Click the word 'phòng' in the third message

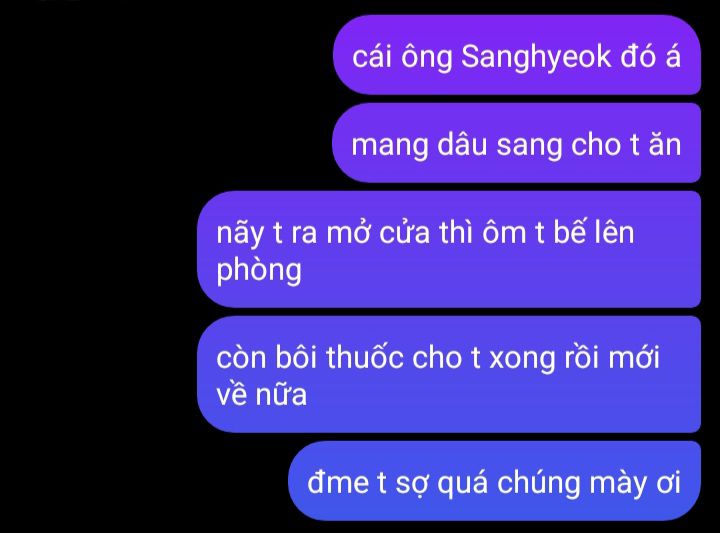pos(259,270)
